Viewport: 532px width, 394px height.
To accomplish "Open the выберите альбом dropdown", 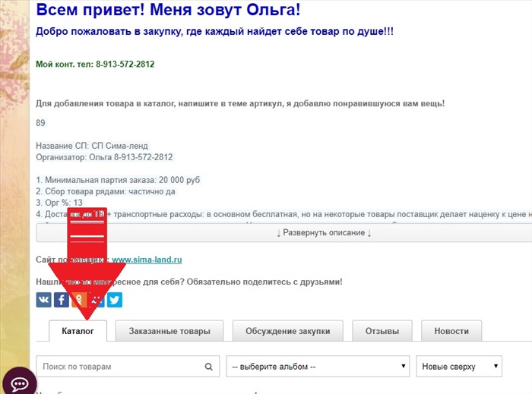I will [318, 366].
